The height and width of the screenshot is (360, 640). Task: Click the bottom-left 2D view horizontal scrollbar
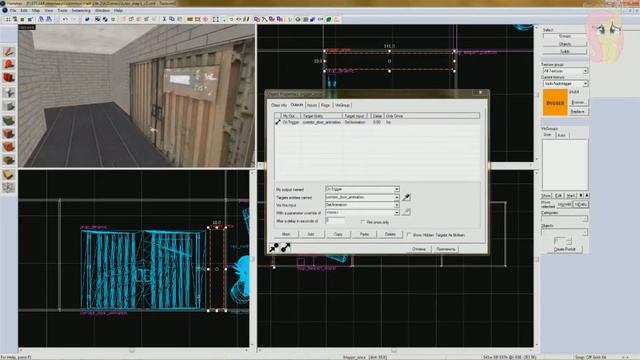(133, 351)
